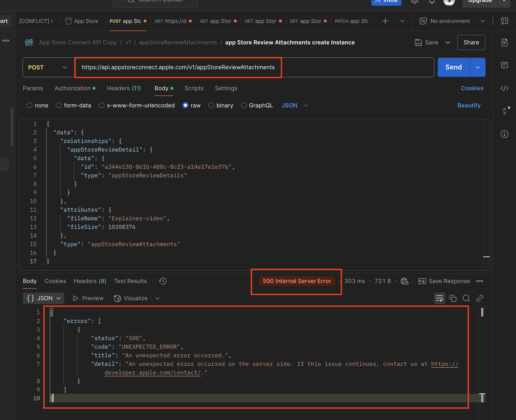Toggle word wrap icon in response toolbar

click(439, 298)
